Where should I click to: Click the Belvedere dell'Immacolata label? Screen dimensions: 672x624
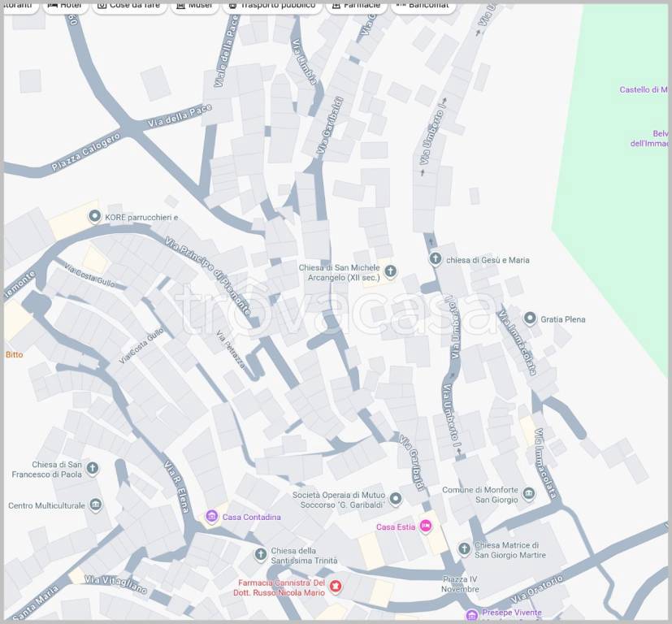(649, 138)
